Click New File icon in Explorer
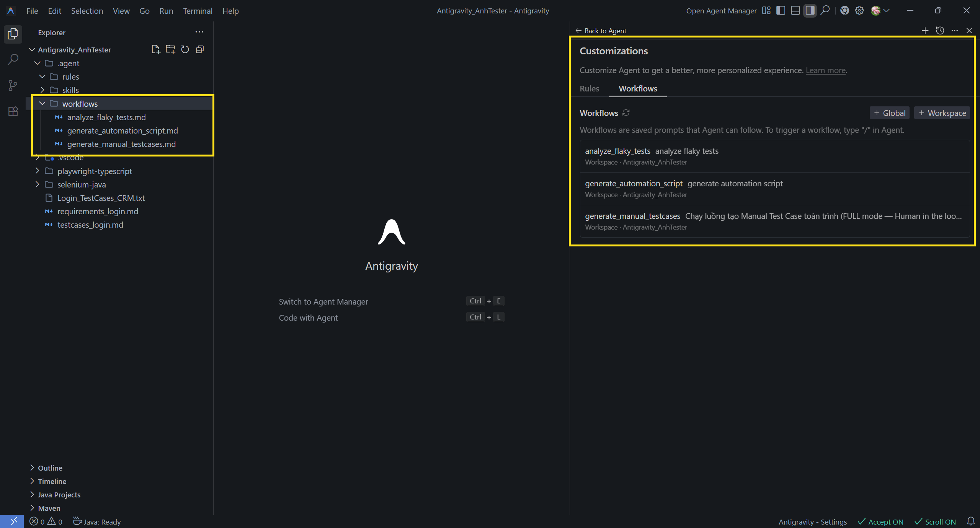This screenshot has width=980, height=528. (x=155, y=49)
